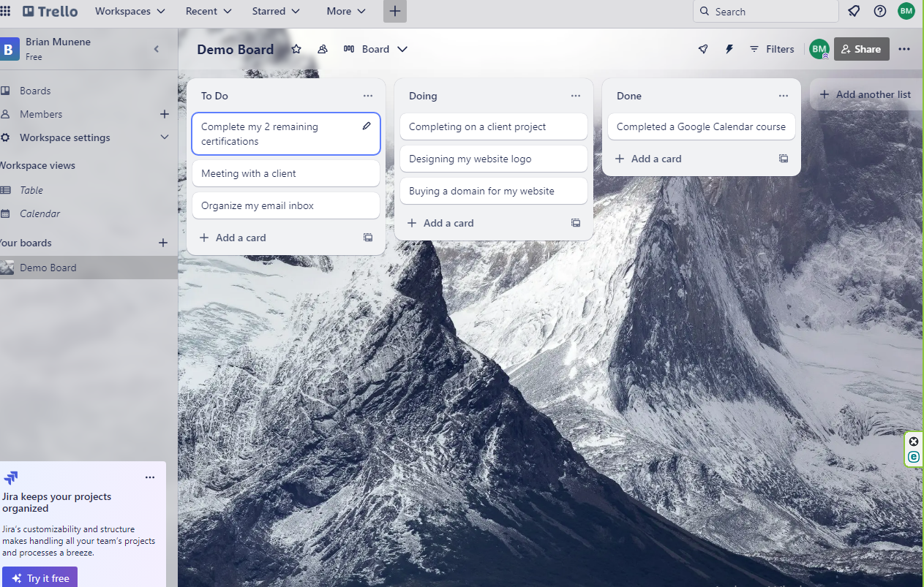Viewport: 924px width, 587px height.
Task: Open 'Organize my email inbox' card
Action: click(x=286, y=205)
